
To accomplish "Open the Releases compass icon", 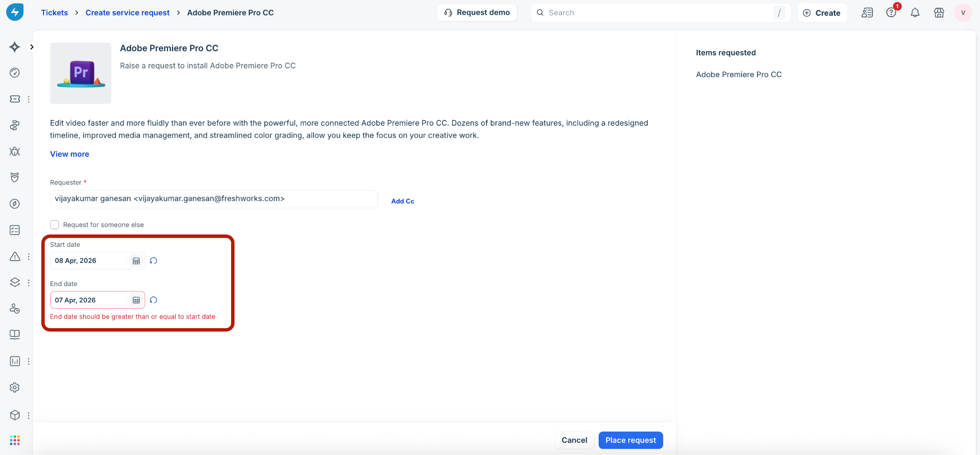I will pyautogui.click(x=15, y=204).
